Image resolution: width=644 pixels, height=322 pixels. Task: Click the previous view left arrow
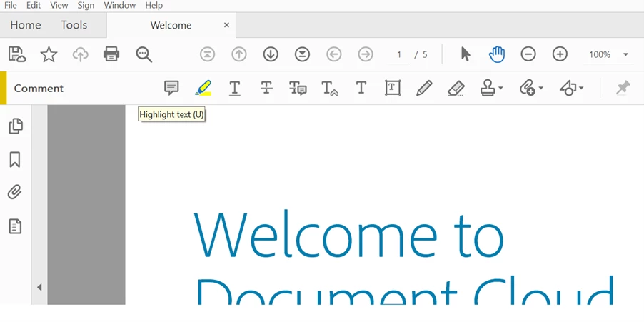coord(334,54)
